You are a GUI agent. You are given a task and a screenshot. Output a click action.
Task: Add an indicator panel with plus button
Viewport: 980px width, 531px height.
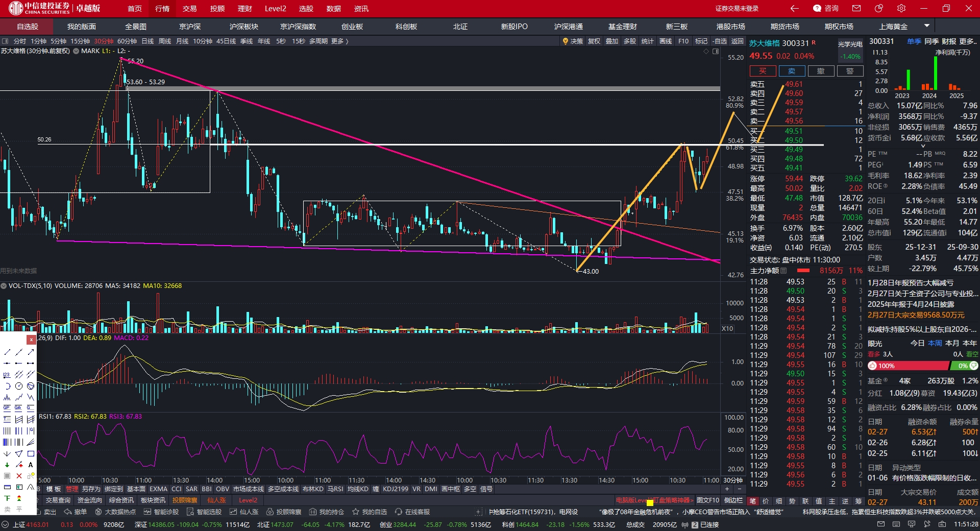click(x=727, y=489)
